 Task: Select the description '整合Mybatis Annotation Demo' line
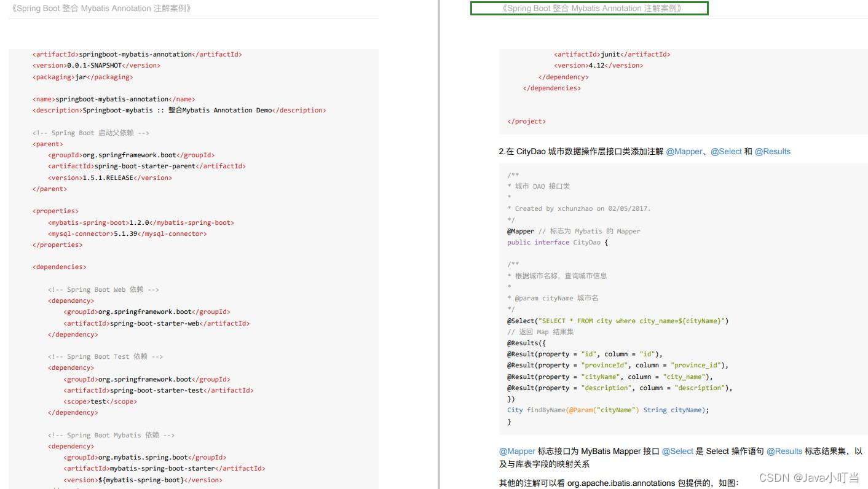(180, 110)
